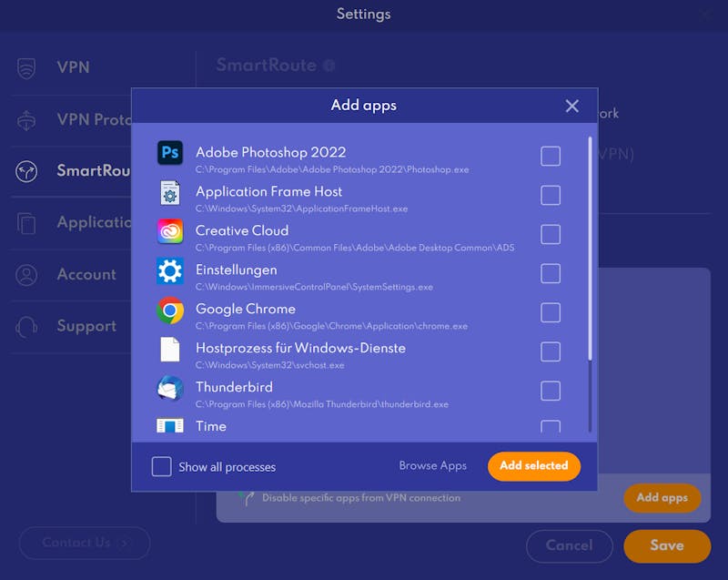Screen dimensions: 728x580
Task: Tick the Adobe Photoshop 2022 checkbox
Action: coord(551,156)
